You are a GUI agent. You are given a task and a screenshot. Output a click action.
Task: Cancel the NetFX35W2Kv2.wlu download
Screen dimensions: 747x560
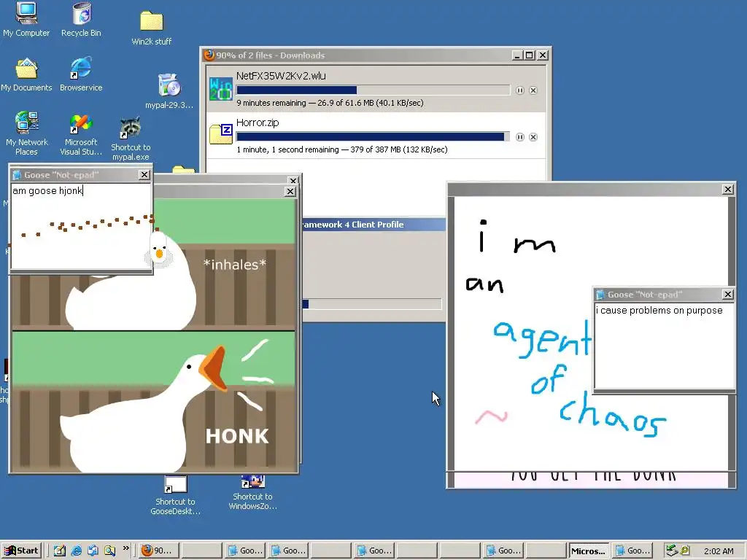point(533,90)
